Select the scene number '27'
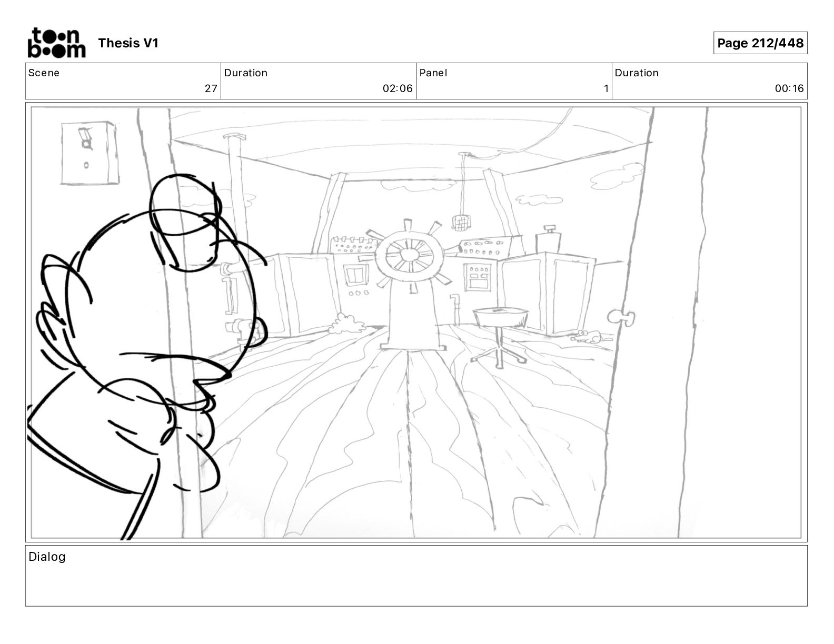The image size is (834, 644). coord(211,88)
